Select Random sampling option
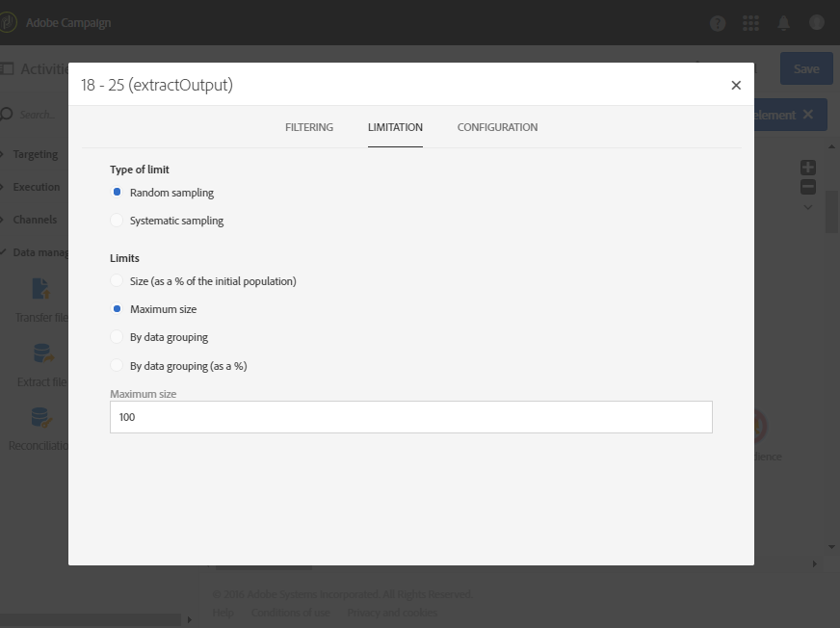840x628 pixels. (117, 192)
